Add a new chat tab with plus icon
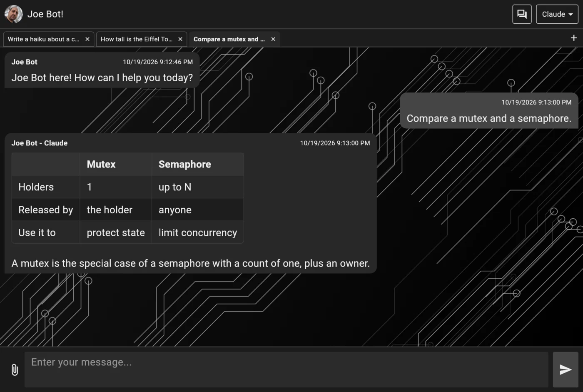This screenshot has height=392, width=583. pos(573,38)
